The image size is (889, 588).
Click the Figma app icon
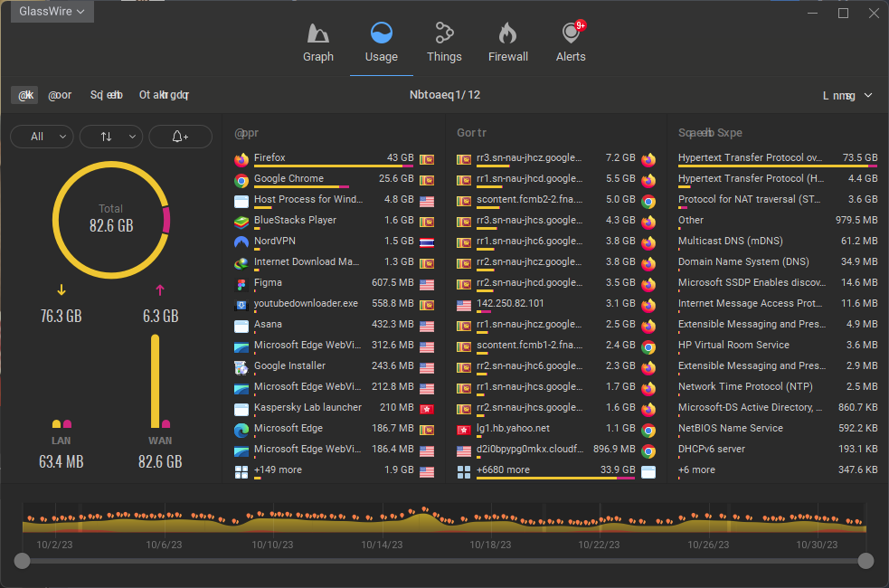tap(241, 285)
